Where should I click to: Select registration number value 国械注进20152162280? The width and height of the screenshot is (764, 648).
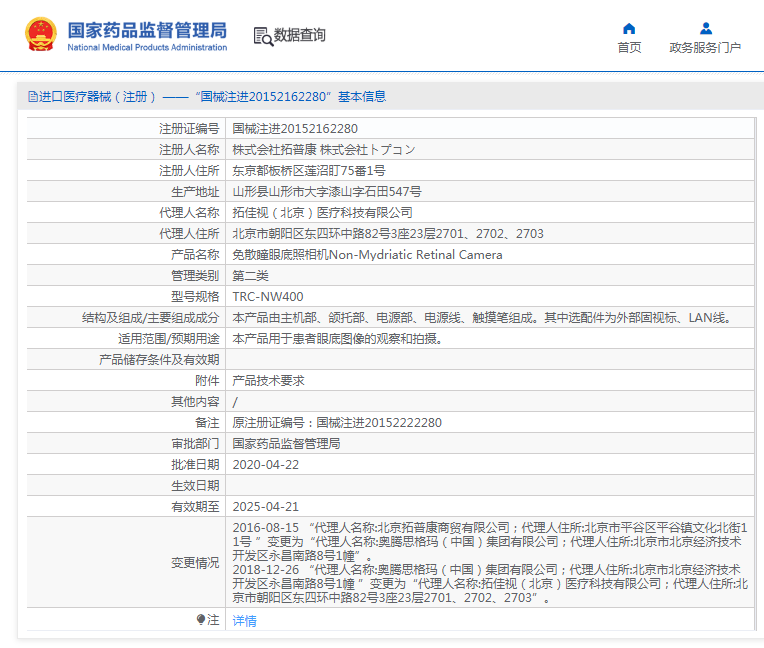click(x=294, y=129)
